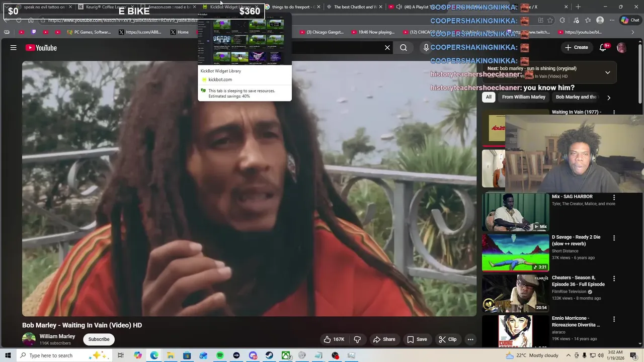The image size is (644, 362).
Task: Open the weather widget showing 22°C
Action: 533,355
